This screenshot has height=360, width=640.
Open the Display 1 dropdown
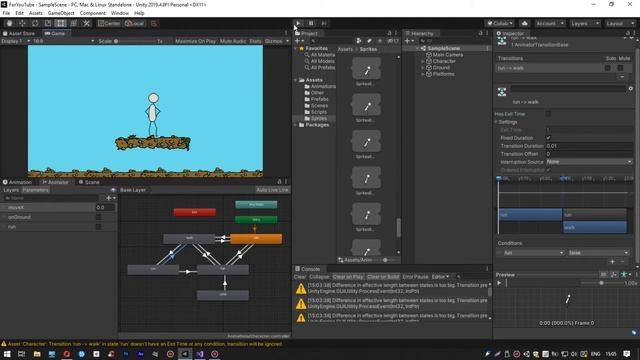coord(16,41)
